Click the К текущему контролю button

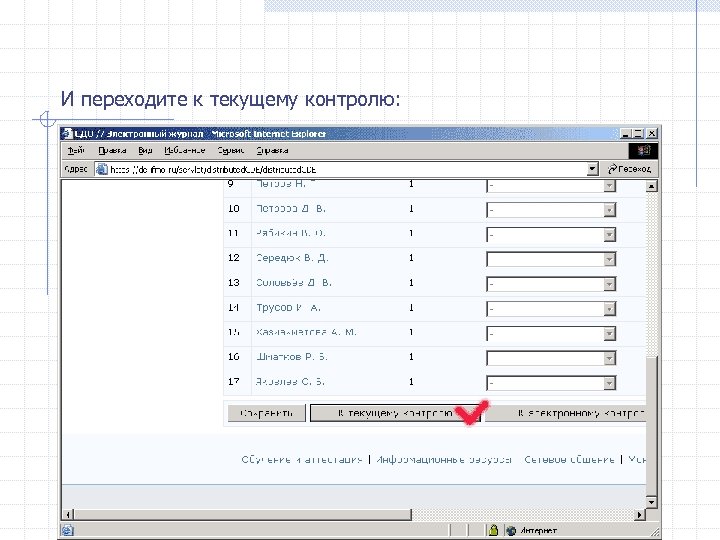[395, 413]
